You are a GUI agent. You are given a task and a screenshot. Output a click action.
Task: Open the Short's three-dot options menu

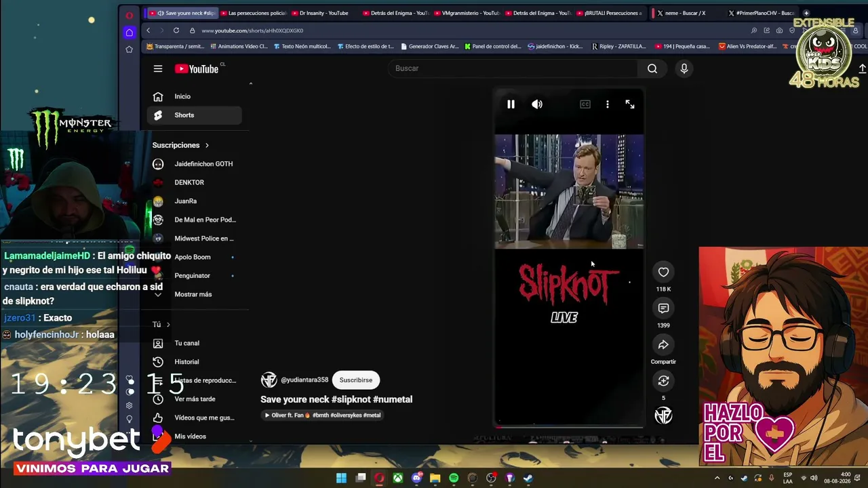[608, 104]
